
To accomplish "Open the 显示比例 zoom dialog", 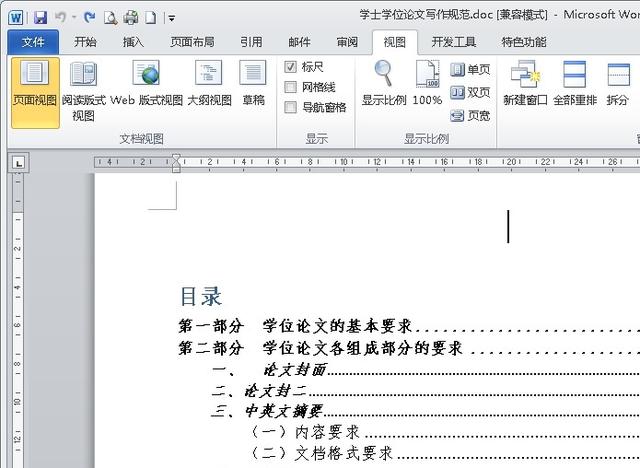I will tap(384, 84).
